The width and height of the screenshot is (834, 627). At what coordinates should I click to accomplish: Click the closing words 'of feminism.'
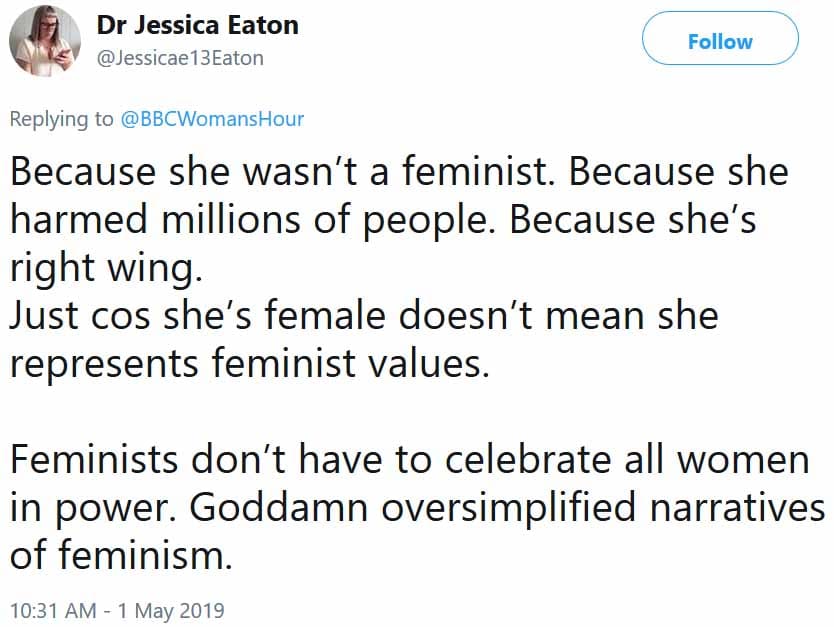[121, 554]
